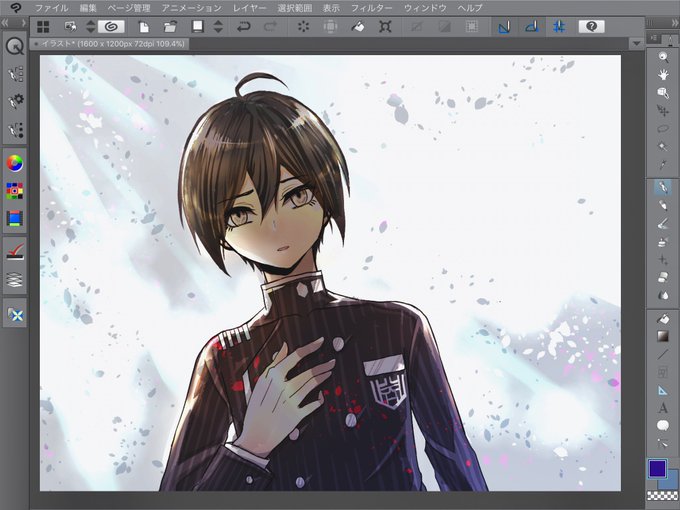680x510 pixels.
Task: Click the Clip Studio logo icon
Action: pos(16,8)
